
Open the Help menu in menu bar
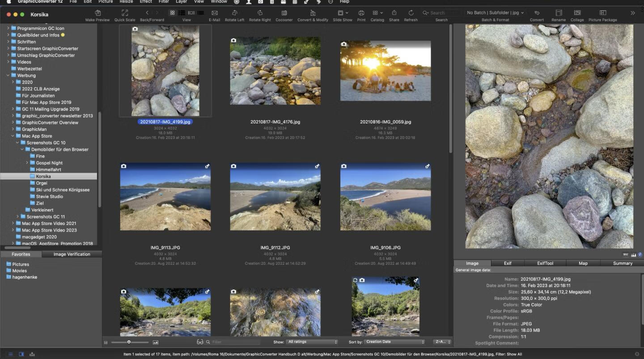point(344,2)
